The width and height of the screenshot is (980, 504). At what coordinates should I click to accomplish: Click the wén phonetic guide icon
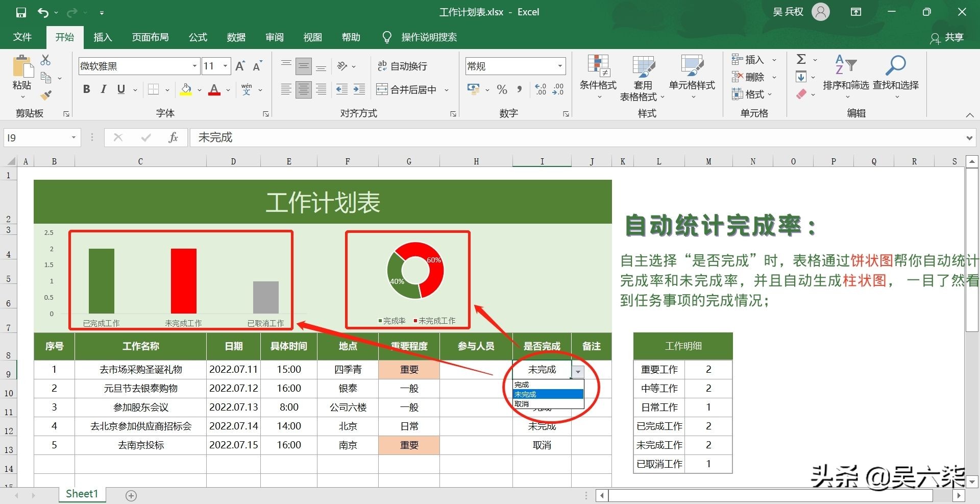(x=247, y=89)
